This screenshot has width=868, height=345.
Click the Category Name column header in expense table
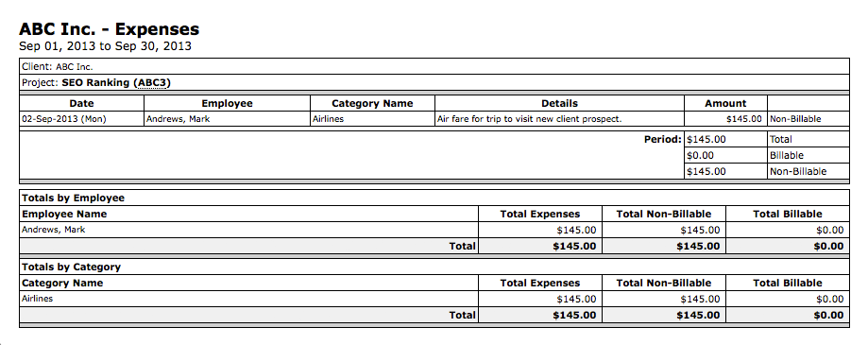(372, 103)
